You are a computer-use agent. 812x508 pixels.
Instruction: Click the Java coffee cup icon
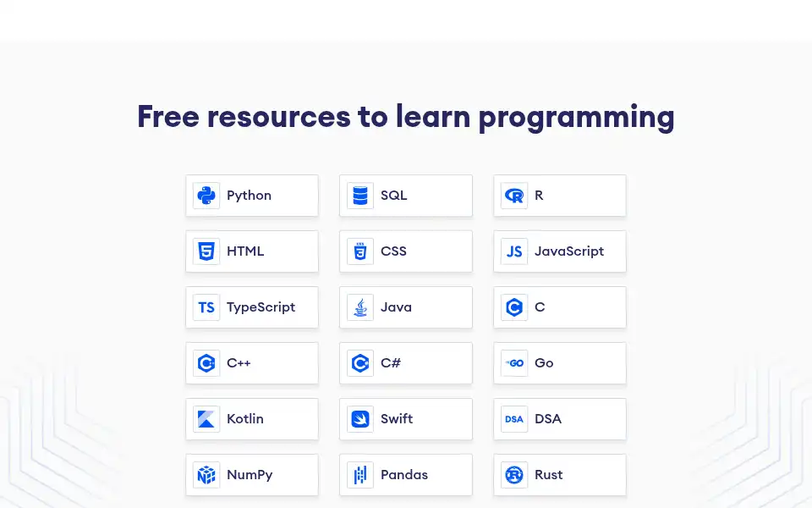pyautogui.click(x=360, y=307)
